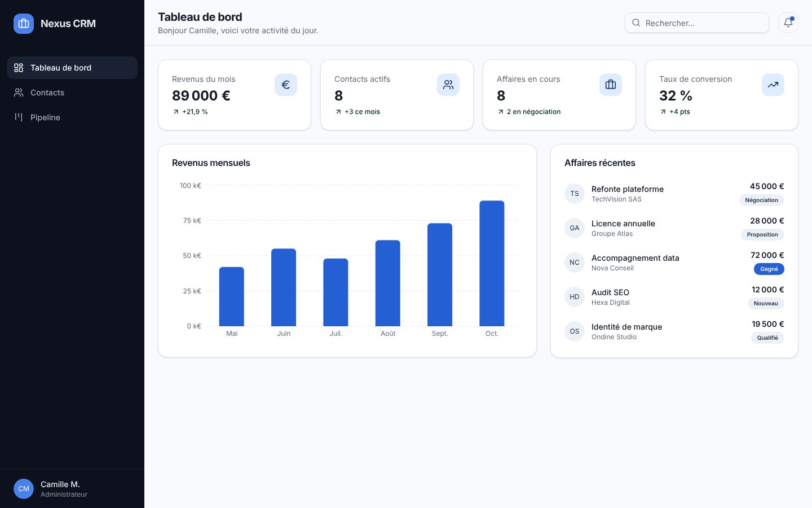Image resolution: width=812 pixels, height=508 pixels.
Task: Open the Refonte plateforme deal
Action: click(628, 189)
